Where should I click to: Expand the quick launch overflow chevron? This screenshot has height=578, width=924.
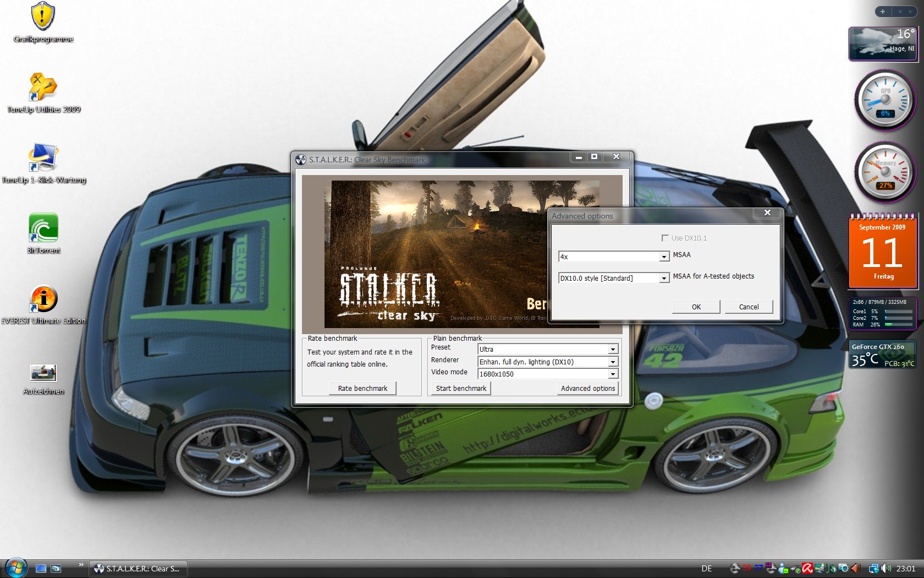pos(81,564)
